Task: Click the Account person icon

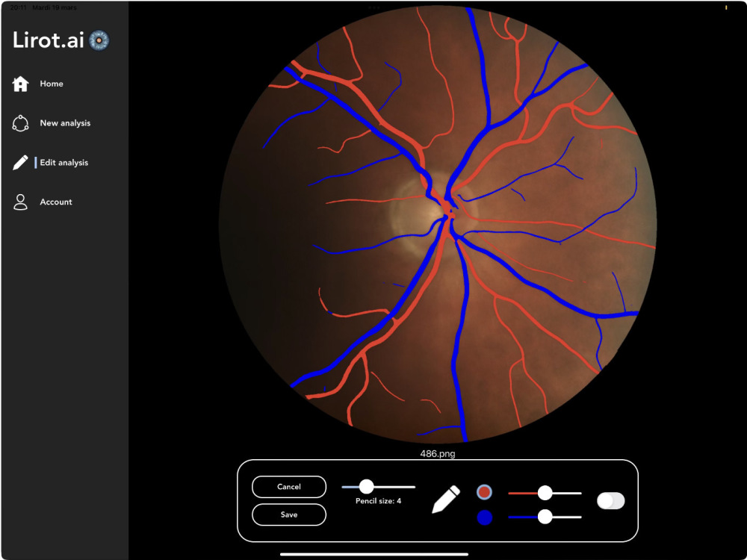Action: point(20,202)
